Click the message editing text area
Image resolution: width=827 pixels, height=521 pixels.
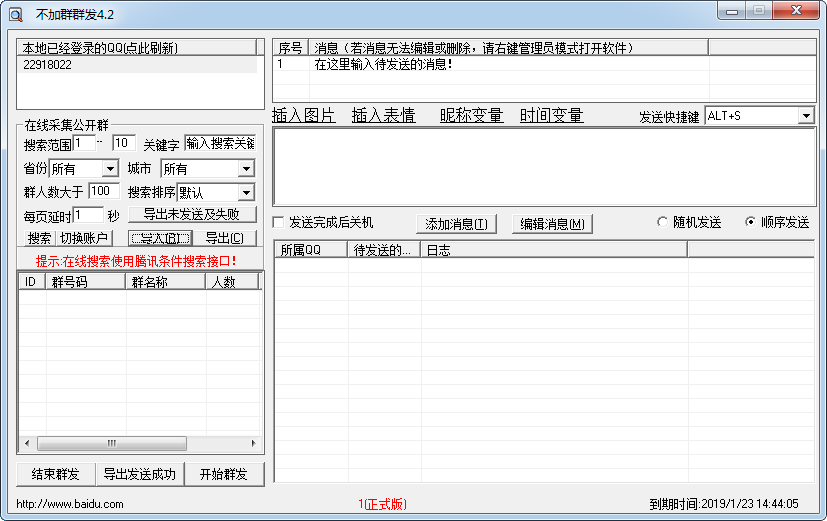(x=544, y=167)
